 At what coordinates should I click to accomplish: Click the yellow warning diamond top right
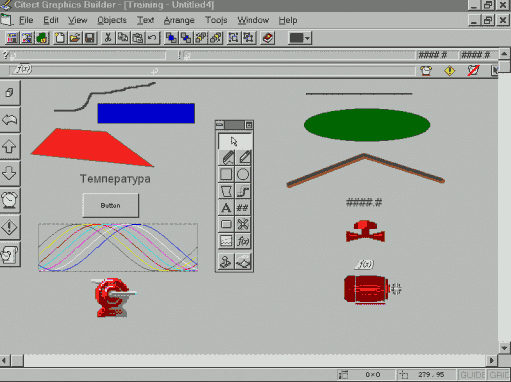pyautogui.click(x=450, y=71)
